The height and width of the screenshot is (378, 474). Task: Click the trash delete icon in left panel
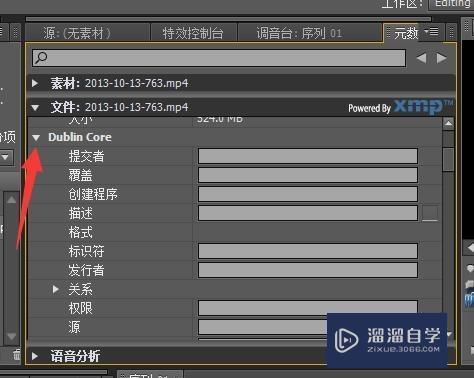tap(17, 355)
